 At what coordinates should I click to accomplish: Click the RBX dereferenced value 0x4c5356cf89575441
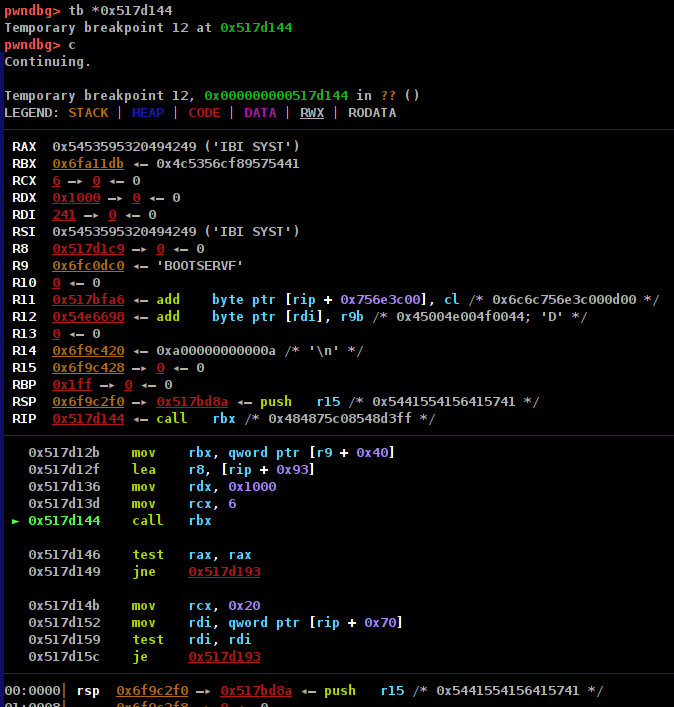pos(228,164)
